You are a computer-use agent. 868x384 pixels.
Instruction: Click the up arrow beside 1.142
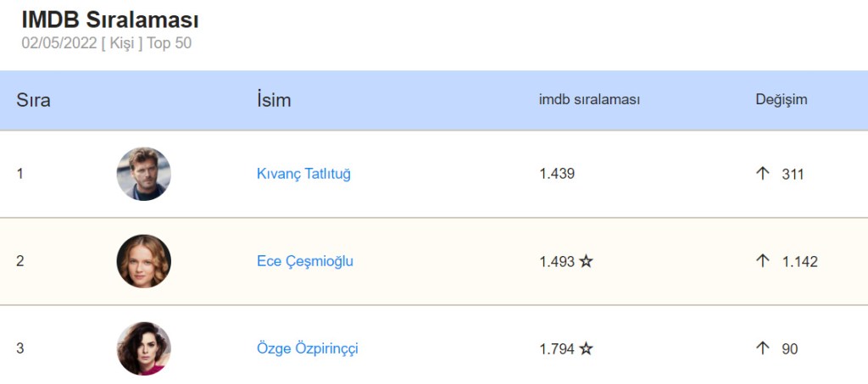tap(762, 261)
